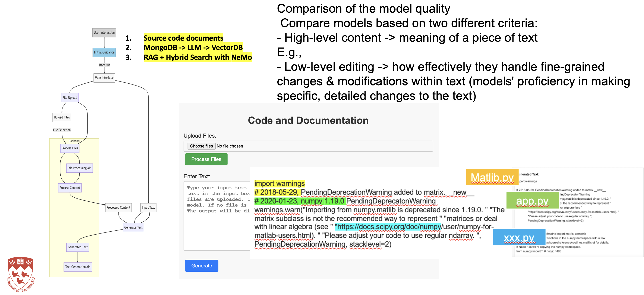The image size is (644, 295).
Task: Click the Text Generation API node
Action: 78,267
